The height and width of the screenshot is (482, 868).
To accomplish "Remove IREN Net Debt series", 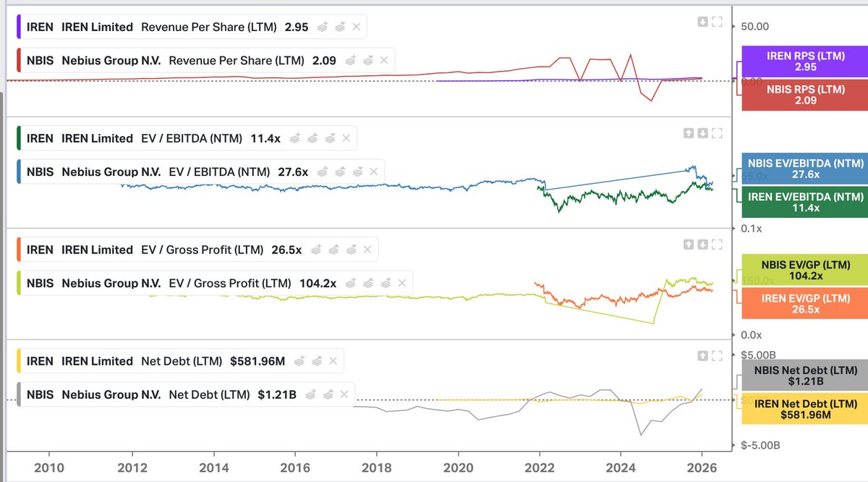I will [x=333, y=360].
